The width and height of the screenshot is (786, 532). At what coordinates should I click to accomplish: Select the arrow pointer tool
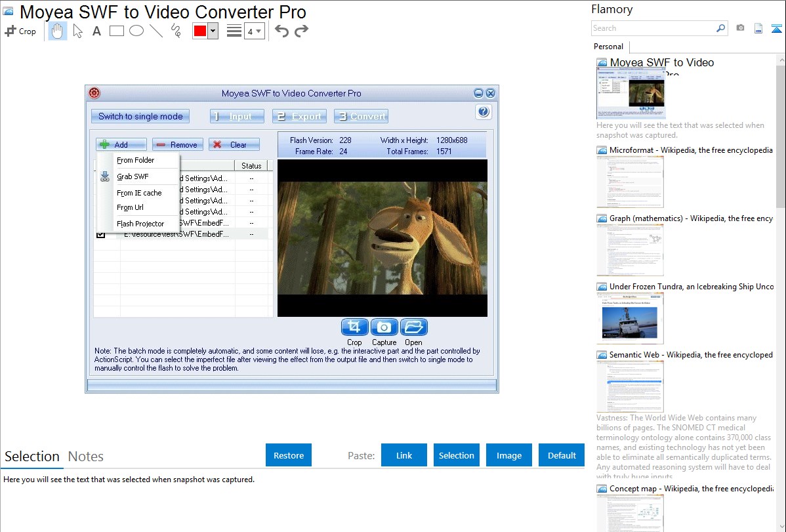(x=77, y=31)
